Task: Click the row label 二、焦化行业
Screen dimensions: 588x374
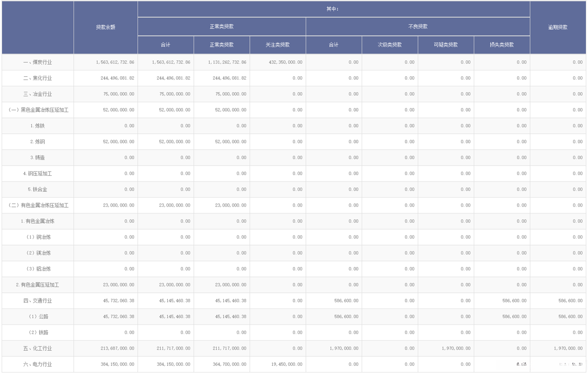Action: pyautogui.click(x=38, y=78)
